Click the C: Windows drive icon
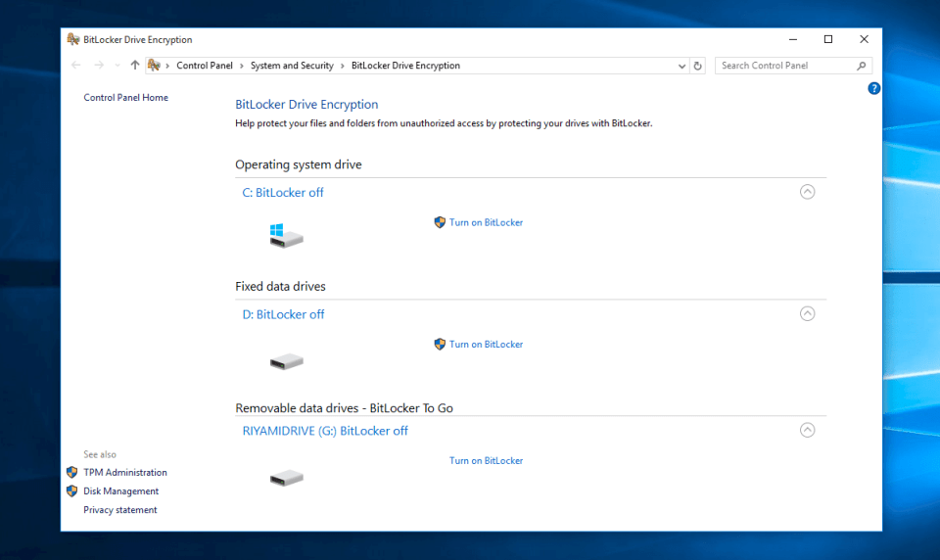 click(x=286, y=236)
